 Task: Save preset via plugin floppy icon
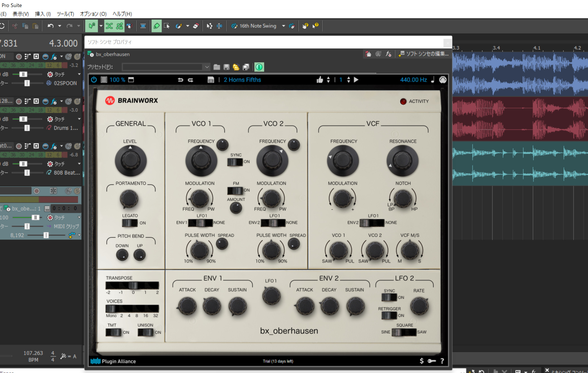click(x=210, y=80)
